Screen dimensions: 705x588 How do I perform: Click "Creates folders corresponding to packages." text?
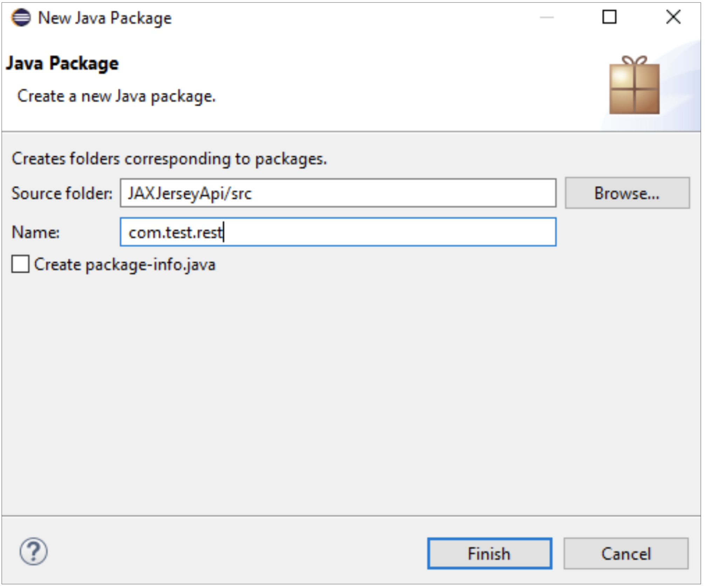(x=169, y=159)
